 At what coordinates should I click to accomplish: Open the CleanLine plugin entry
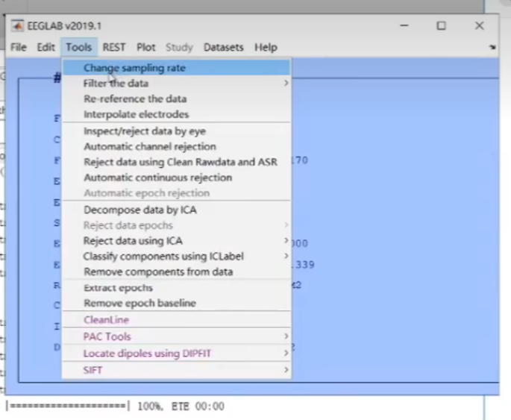tap(106, 320)
